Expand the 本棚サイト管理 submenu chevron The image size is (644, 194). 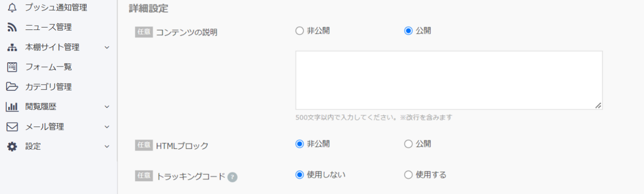click(107, 48)
